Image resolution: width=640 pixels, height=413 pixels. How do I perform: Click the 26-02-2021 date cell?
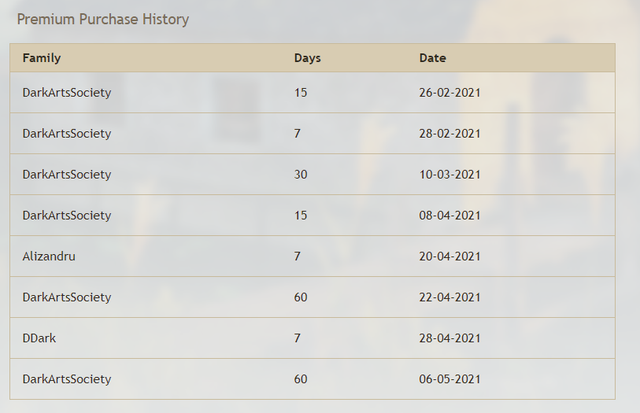pyautogui.click(x=450, y=93)
